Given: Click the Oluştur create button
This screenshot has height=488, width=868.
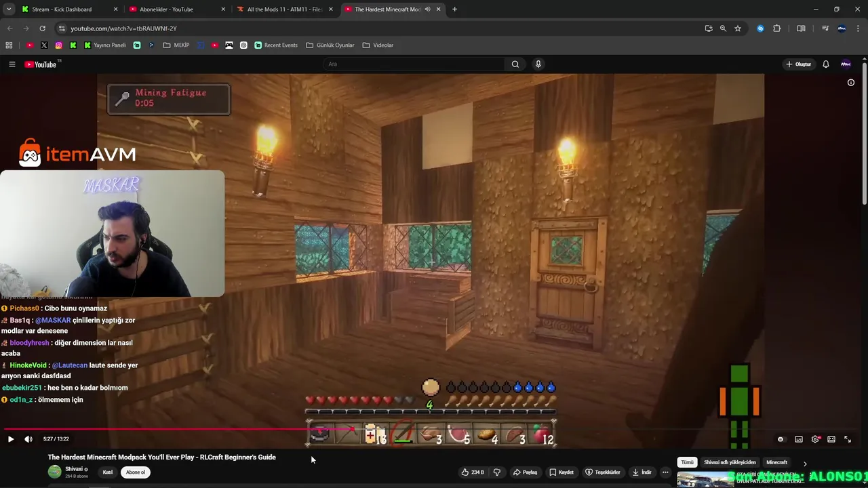Looking at the screenshot, I should [798, 64].
